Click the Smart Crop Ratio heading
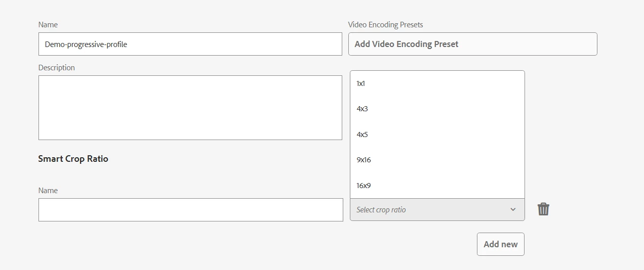This screenshot has height=270, width=644. tap(73, 159)
